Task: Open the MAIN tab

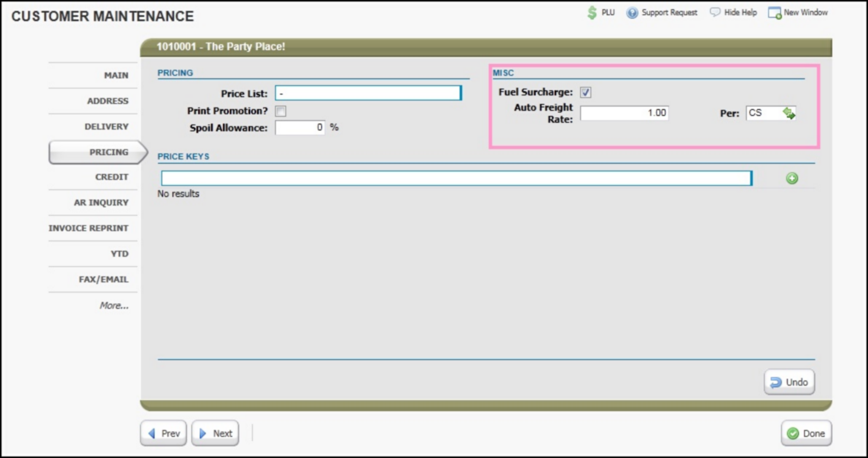Action: tap(116, 75)
